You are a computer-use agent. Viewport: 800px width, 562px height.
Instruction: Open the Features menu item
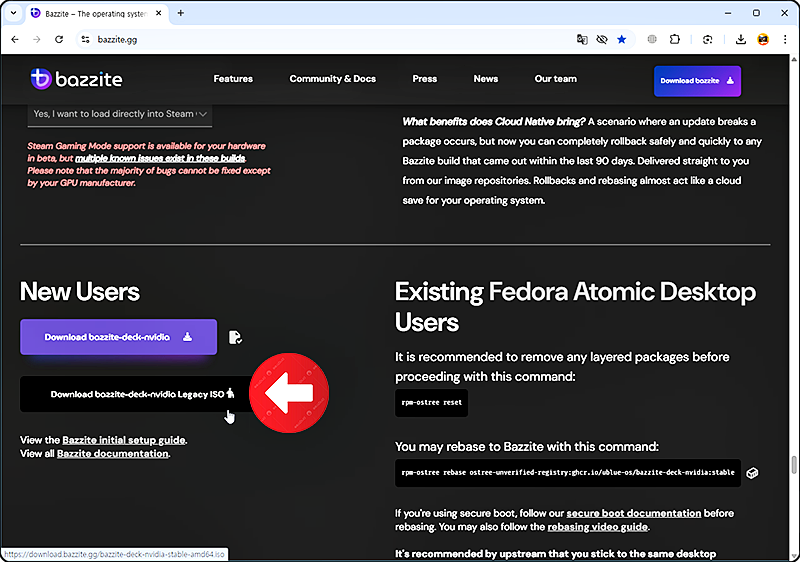(x=233, y=79)
